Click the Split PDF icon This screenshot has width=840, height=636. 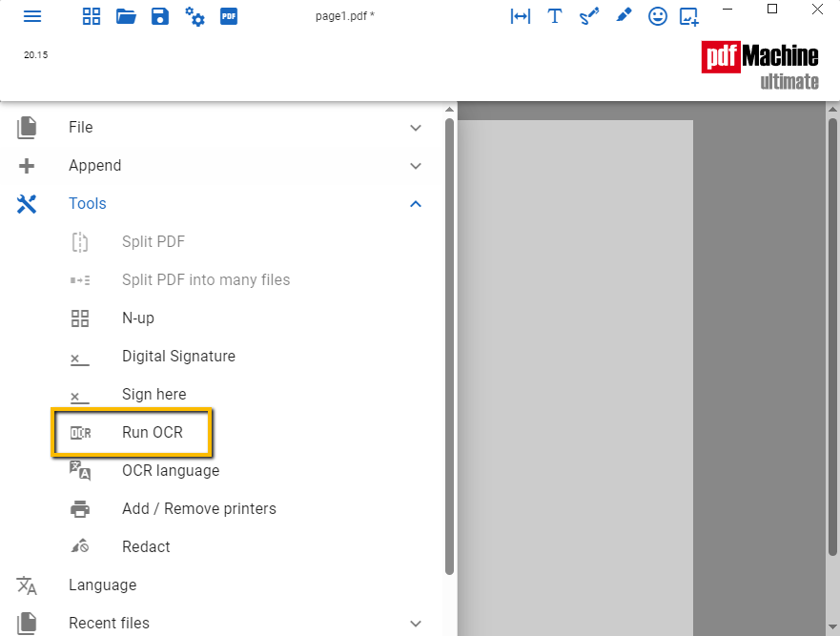80,242
